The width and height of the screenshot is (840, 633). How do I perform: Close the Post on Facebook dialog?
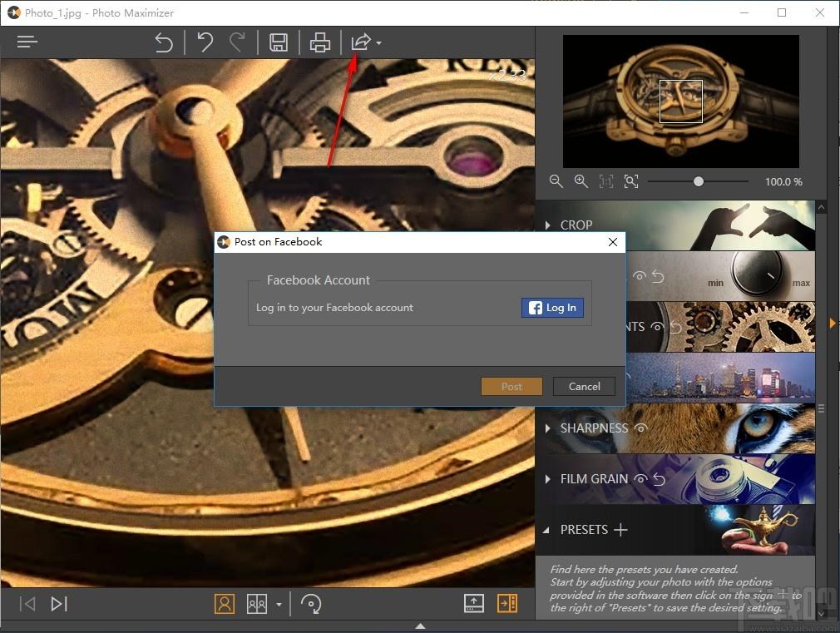[x=613, y=242]
